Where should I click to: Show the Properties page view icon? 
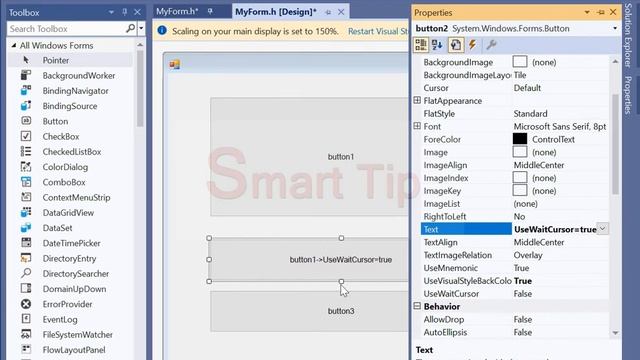click(456, 45)
